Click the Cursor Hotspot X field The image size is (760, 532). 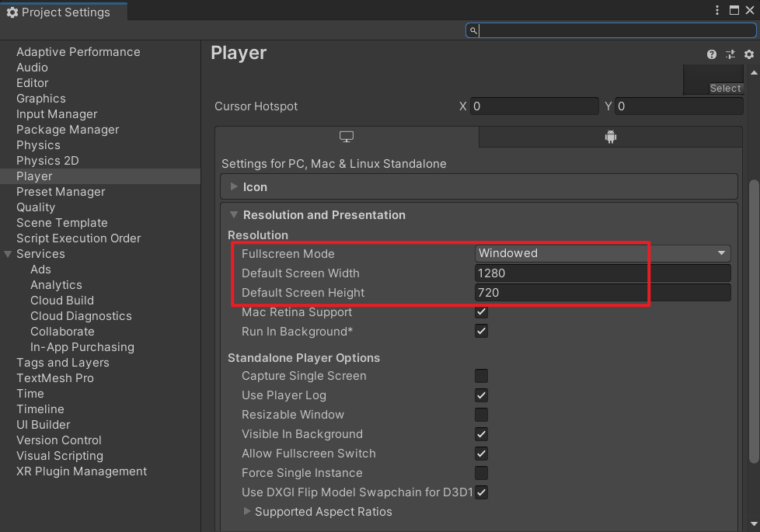click(534, 106)
